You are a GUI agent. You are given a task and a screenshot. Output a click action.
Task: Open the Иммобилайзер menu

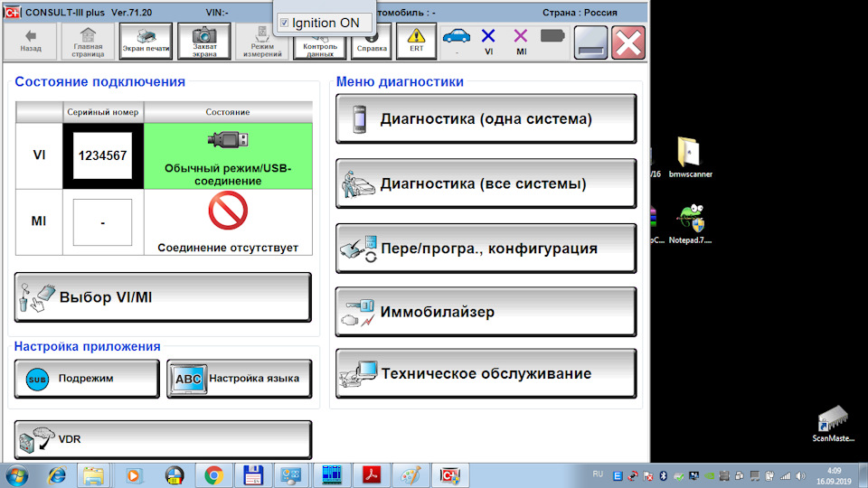[x=486, y=312]
